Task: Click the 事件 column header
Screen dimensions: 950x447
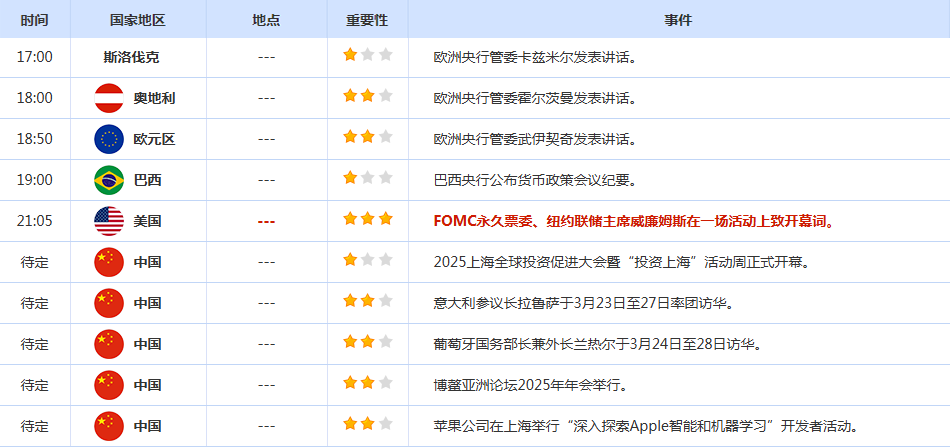Action: (x=678, y=20)
